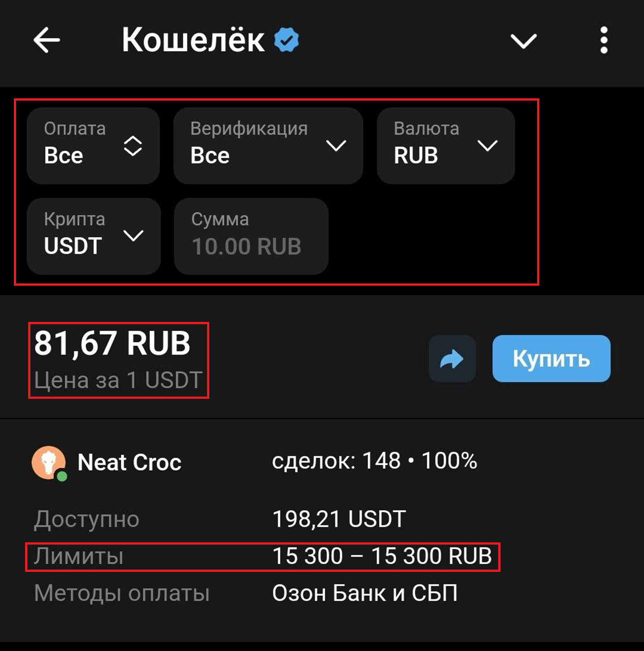The image size is (644, 651).
Task: Click the chevron inside the Верификация filter
Action: 336,146
